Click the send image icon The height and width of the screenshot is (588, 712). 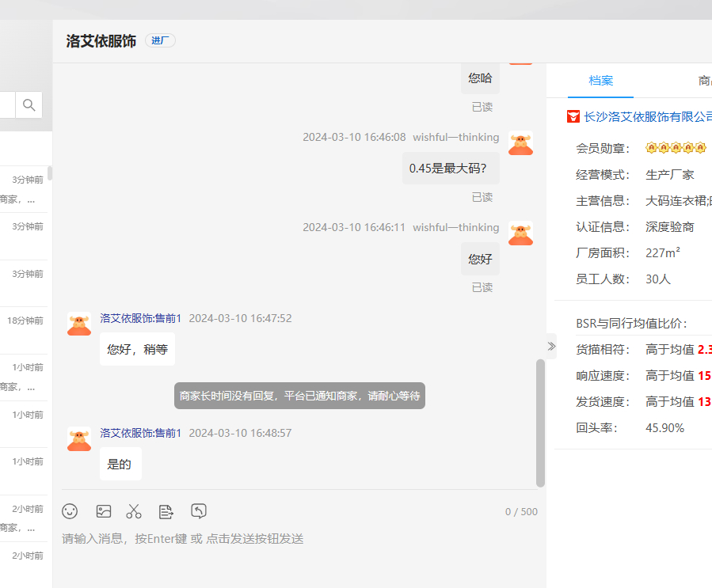[x=104, y=511]
